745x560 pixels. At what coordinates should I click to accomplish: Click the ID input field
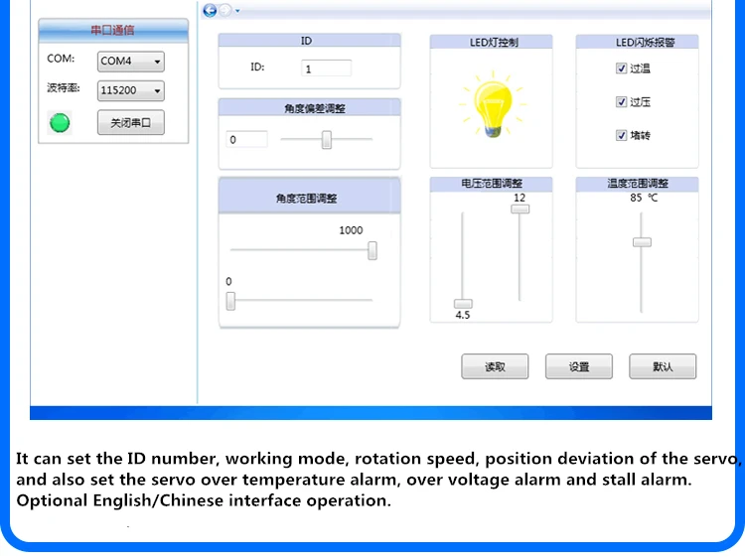(327, 68)
